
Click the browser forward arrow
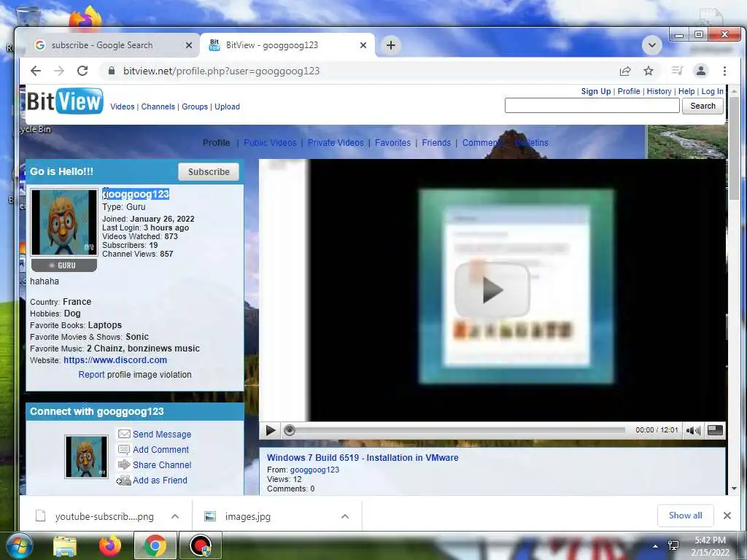coord(58,71)
